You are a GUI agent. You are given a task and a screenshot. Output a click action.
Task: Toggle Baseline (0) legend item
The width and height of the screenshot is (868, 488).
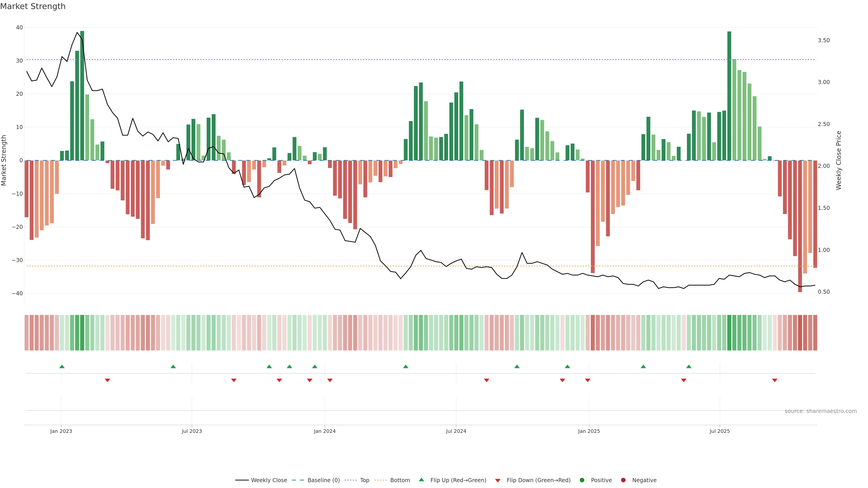pos(323,480)
